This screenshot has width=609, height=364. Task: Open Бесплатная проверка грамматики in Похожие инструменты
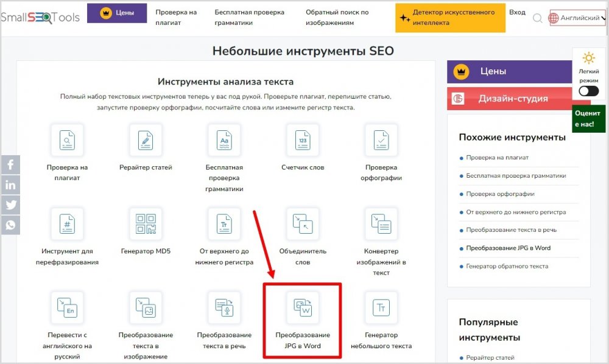pos(516,176)
